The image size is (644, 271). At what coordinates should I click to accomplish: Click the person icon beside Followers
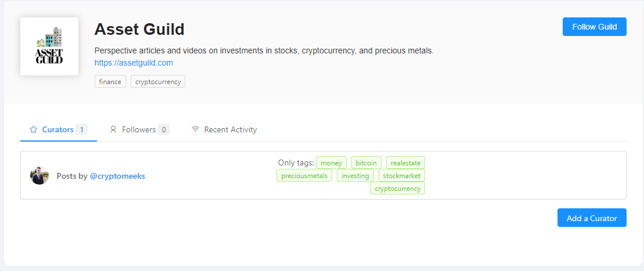(x=113, y=130)
